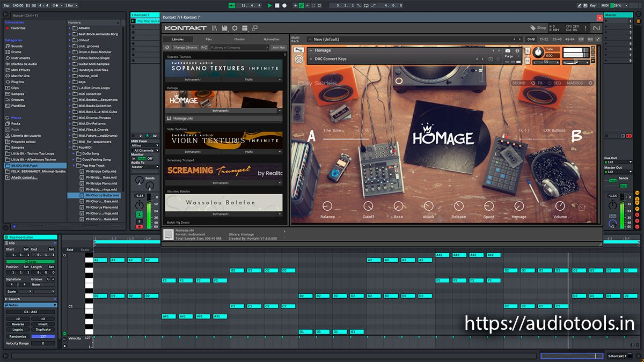Click the instrument wrench edit icon
The height and width of the screenshot is (362, 644).
pyautogui.click(x=298, y=50)
